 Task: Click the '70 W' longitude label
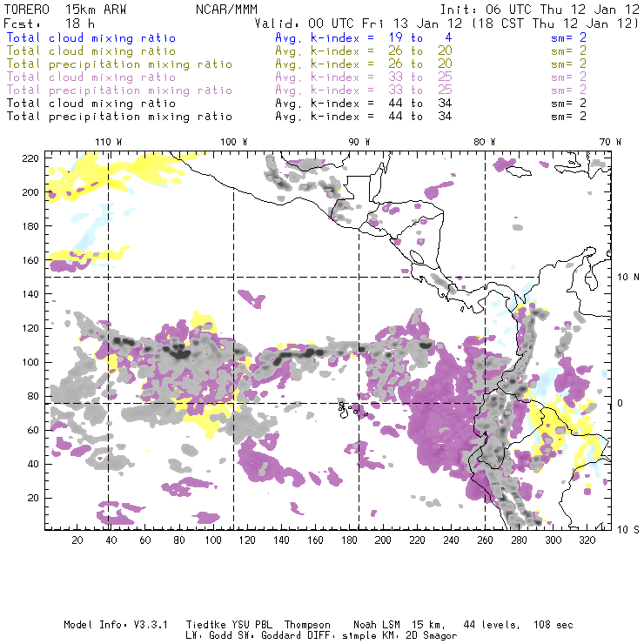(610, 142)
